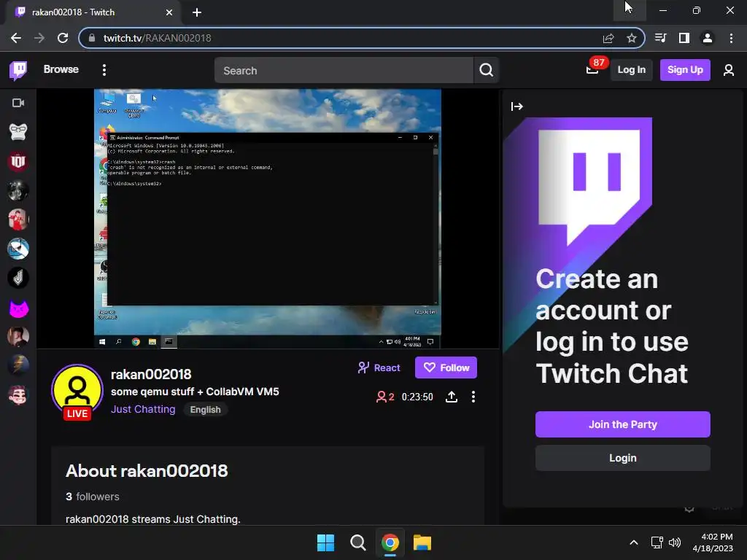Open the Just Chatting category link
The width and height of the screenshot is (747, 560).
[x=143, y=409]
